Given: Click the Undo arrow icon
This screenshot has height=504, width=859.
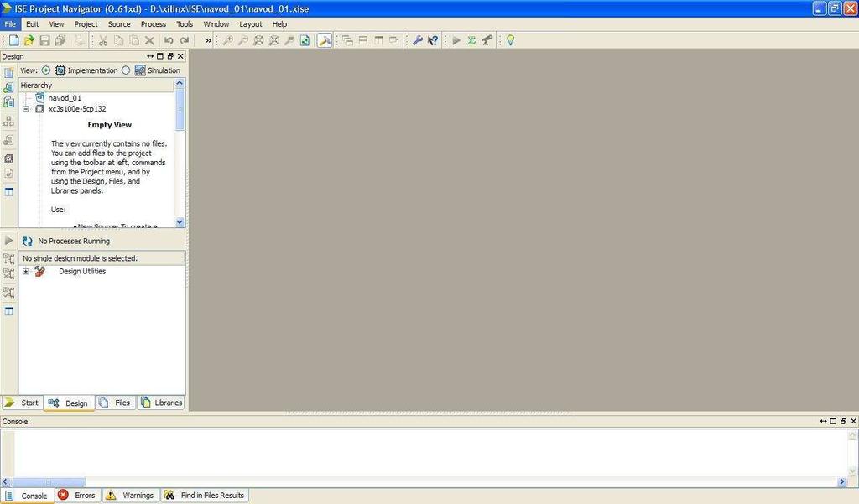Looking at the screenshot, I should coord(169,40).
